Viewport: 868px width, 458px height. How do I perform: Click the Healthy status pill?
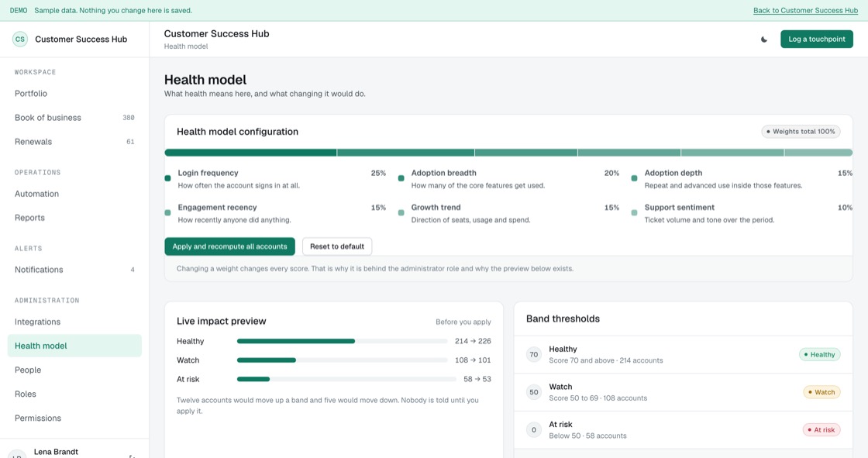(819, 354)
